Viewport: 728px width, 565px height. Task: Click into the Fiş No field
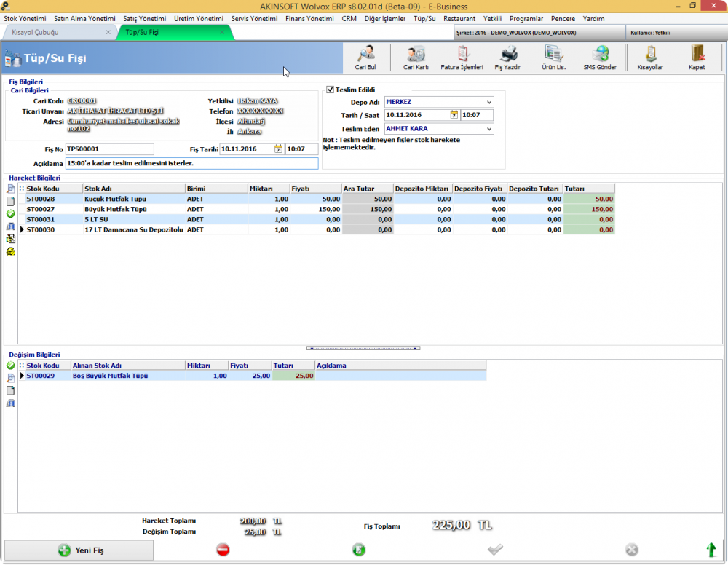(x=110, y=149)
